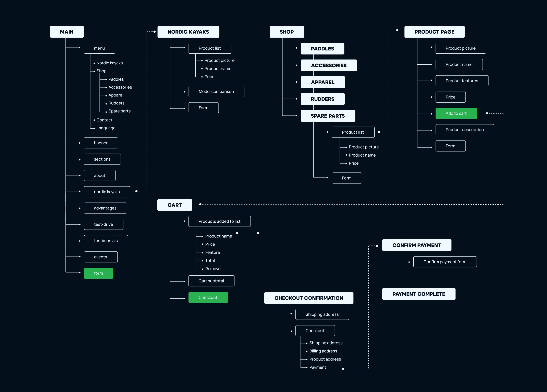Select the Language item in menu tree
Viewport: 547px width, 392px height.
coord(106,128)
